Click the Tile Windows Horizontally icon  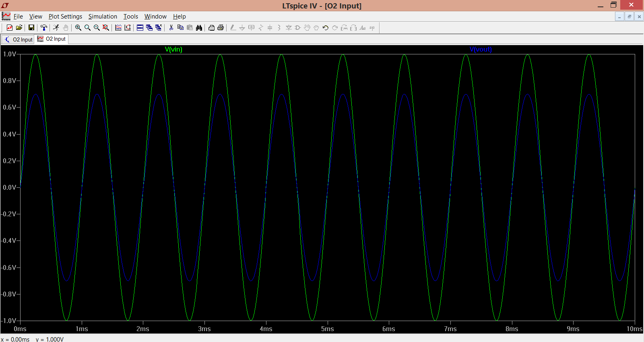tap(140, 28)
